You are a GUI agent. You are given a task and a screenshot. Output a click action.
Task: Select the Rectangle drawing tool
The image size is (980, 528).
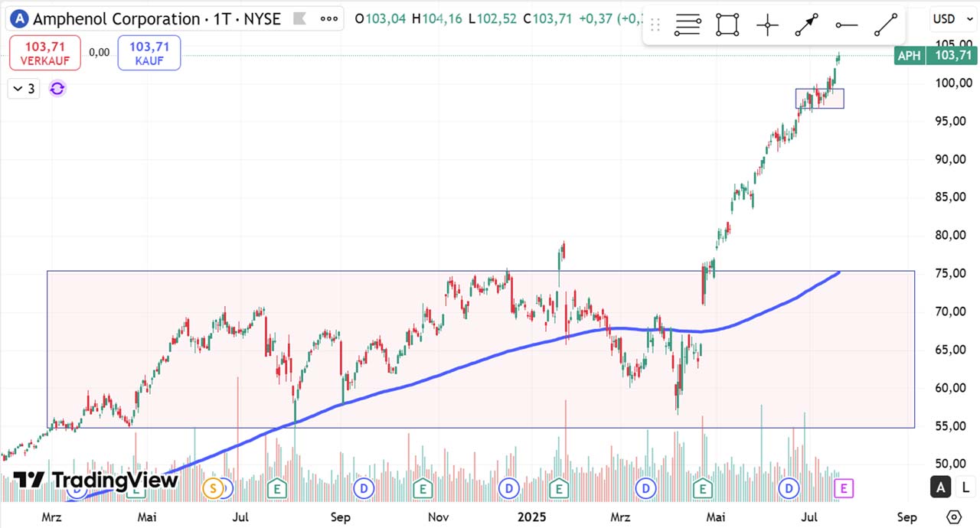(727, 26)
